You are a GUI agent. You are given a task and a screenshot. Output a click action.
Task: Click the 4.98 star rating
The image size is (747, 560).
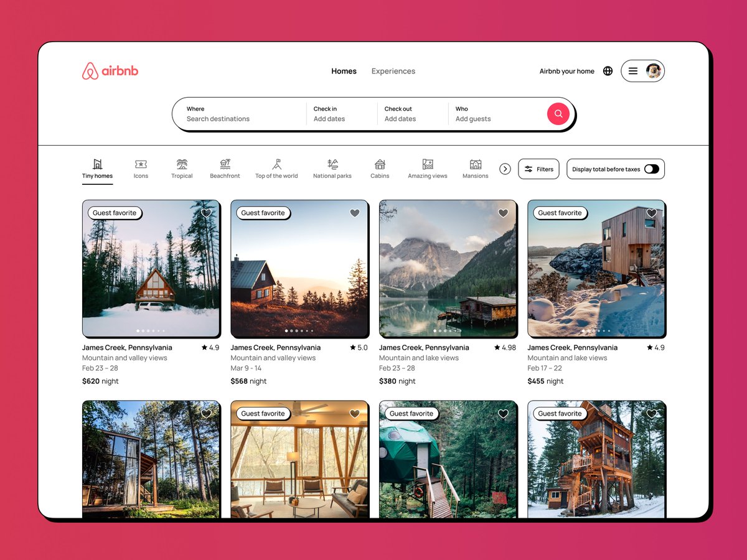(x=505, y=348)
